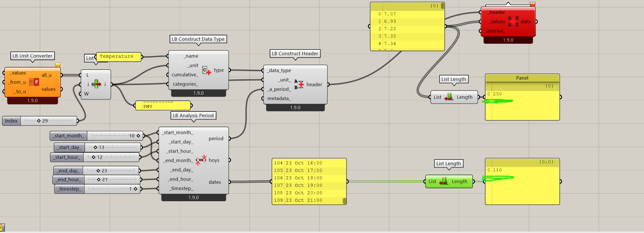Select the LB Construct Data Type icon
Image resolution: width=644 pixels, height=233 pixels.
tap(206, 70)
